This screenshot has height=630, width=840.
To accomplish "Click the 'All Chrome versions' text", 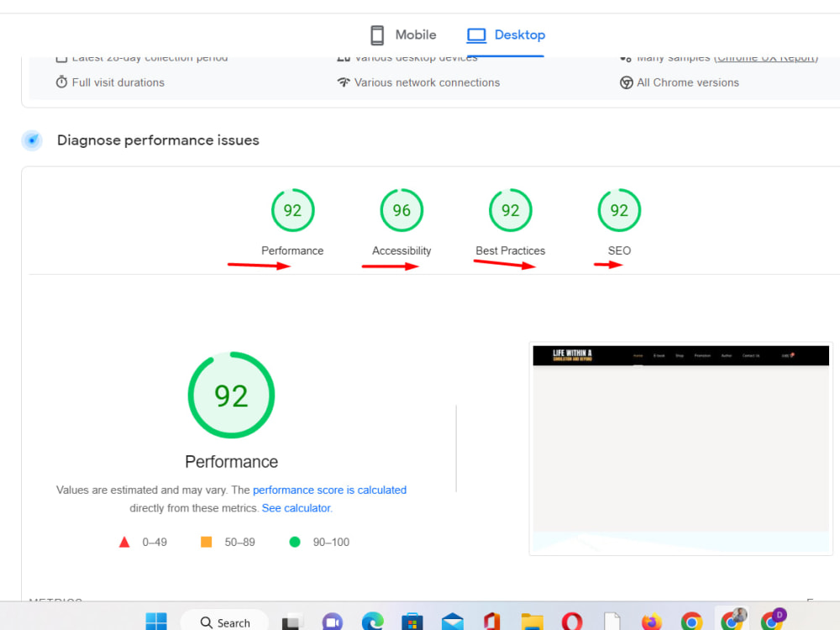I will [688, 82].
